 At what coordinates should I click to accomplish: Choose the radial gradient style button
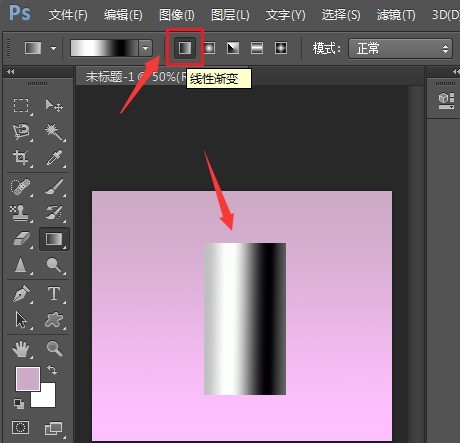(x=209, y=48)
